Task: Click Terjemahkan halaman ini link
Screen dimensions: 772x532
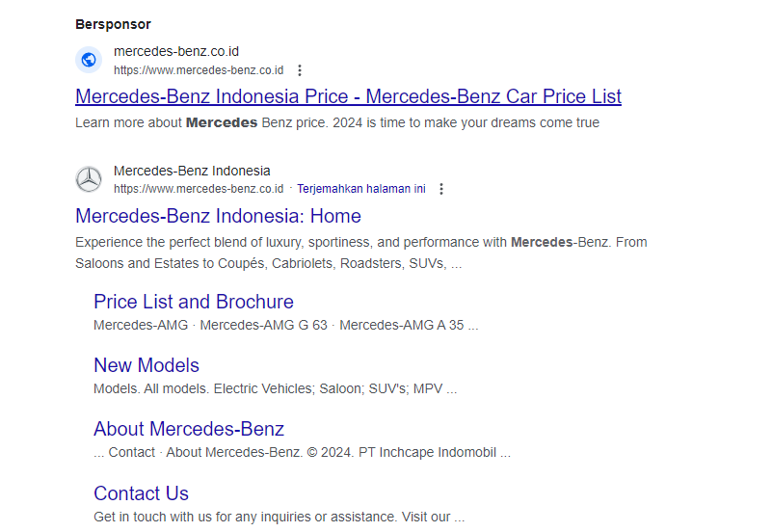Action: click(361, 189)
